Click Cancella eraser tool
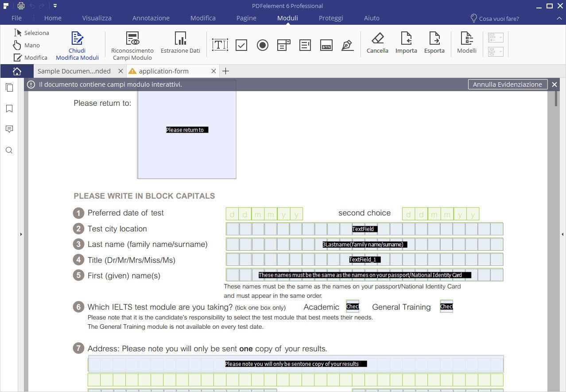 tap(377, 42)
